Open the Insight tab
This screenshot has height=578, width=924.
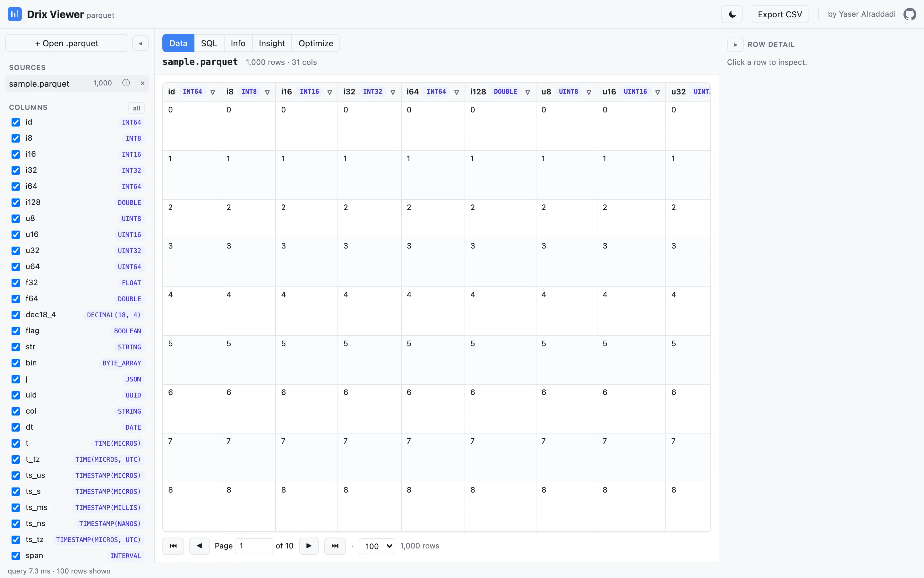272,43
